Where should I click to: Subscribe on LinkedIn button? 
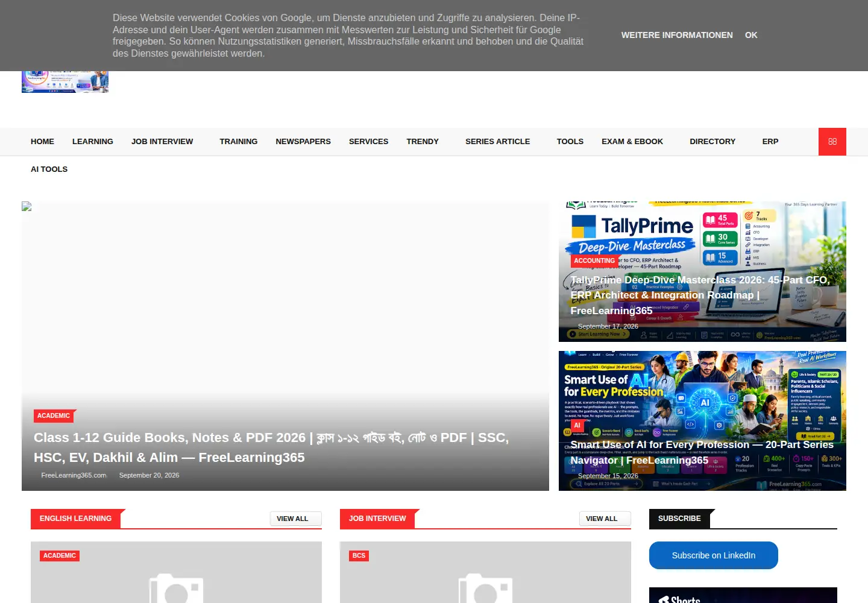pyautogui.click(x=714, y=555)
